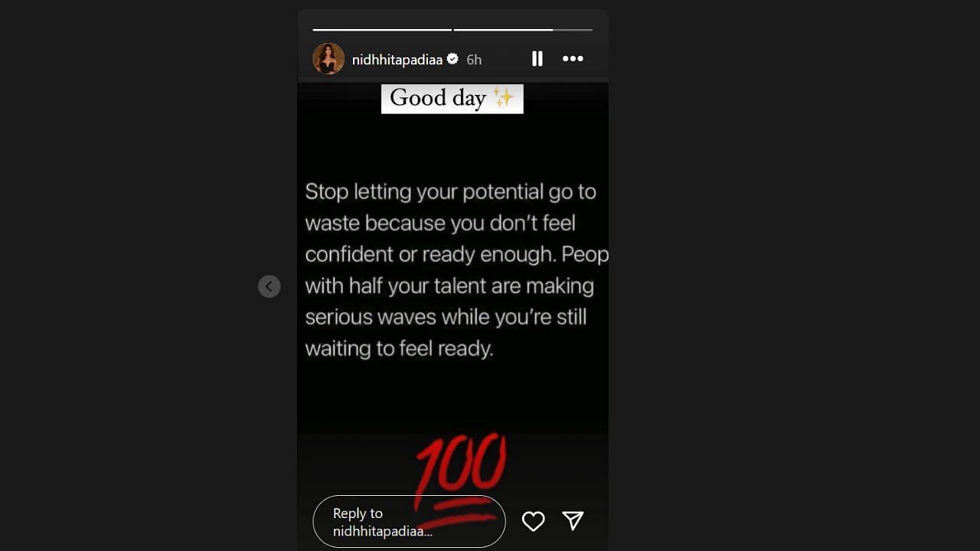Image resolution: width=980 pixels, height=551 pixels.
Task: Click the cut-off word 'Peop' in quote
Action: (589, 255)
